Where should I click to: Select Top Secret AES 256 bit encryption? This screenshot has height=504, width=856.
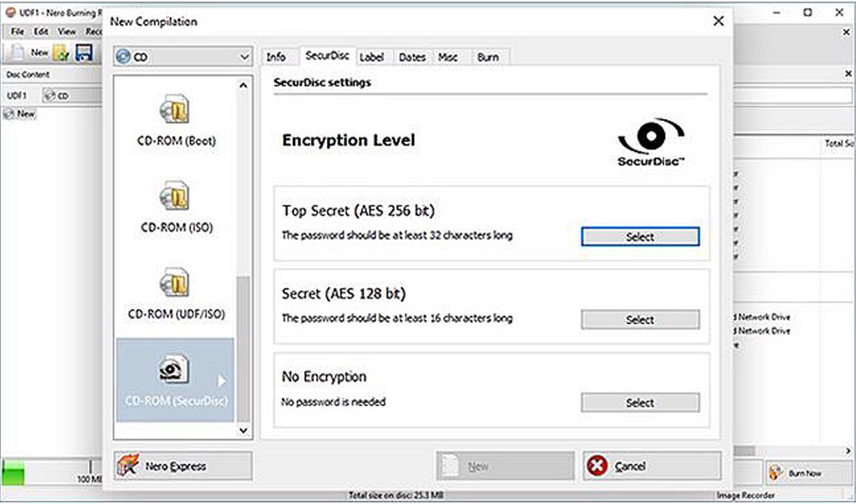click(640, 237)
